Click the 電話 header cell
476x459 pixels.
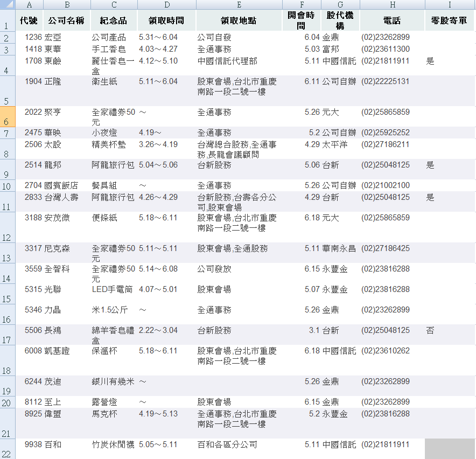tap(393, 20)
